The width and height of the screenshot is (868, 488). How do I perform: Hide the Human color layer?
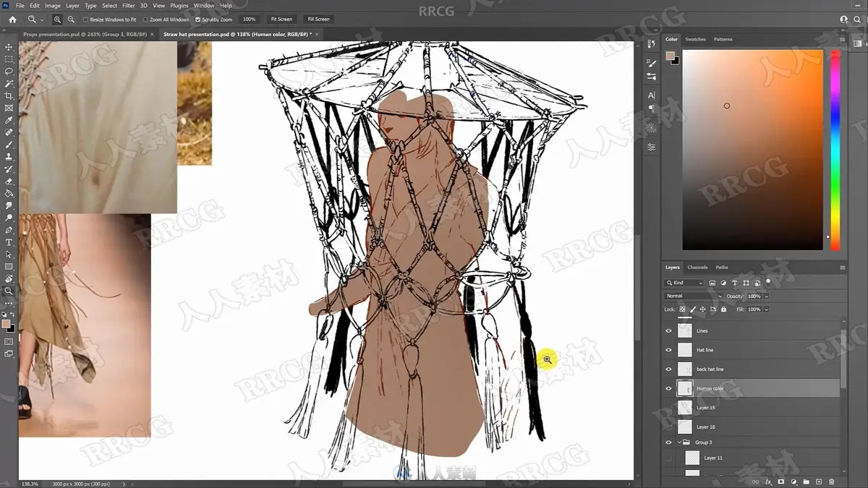pos(668,388)
